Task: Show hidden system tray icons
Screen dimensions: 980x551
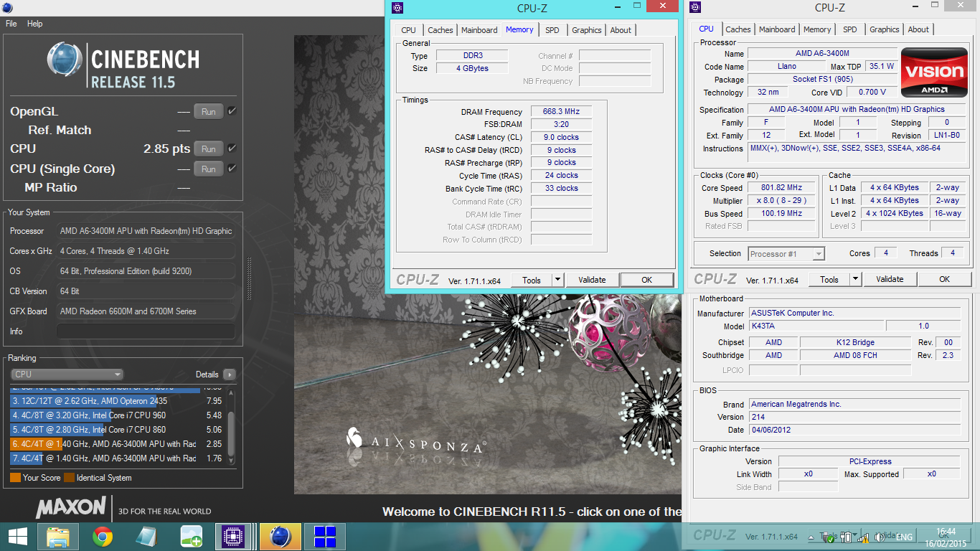Action: click(x=812, y=537)
